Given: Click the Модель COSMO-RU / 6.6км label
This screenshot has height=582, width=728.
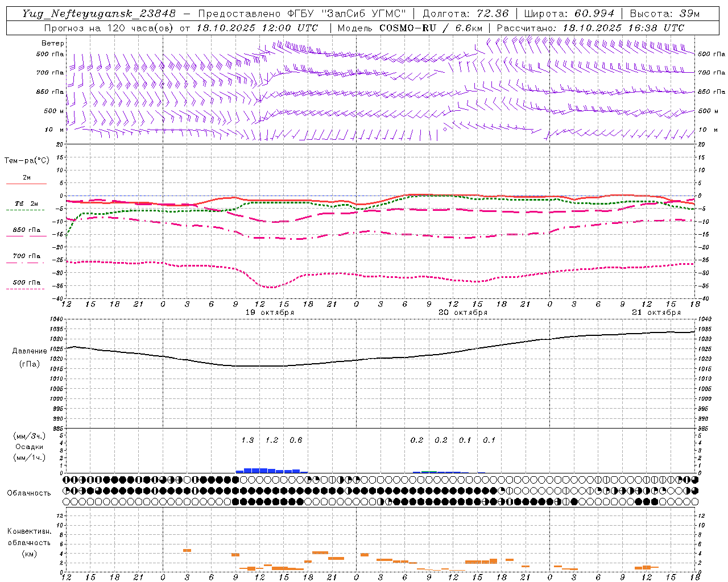Looking at the screenshot, I should [410, 28].
